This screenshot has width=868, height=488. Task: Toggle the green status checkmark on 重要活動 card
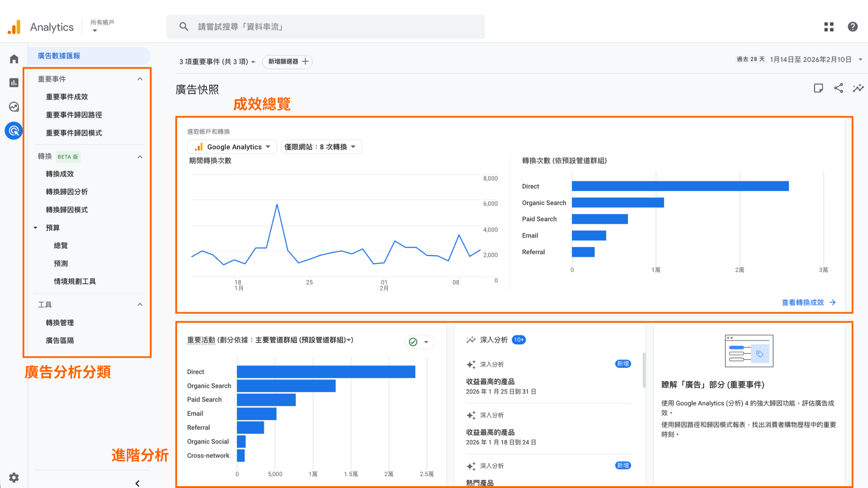click(413, 342)
